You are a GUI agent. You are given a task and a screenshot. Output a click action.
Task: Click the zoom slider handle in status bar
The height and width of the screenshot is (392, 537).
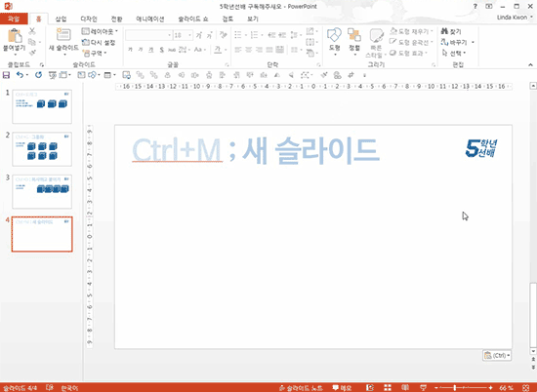point(454,387)
